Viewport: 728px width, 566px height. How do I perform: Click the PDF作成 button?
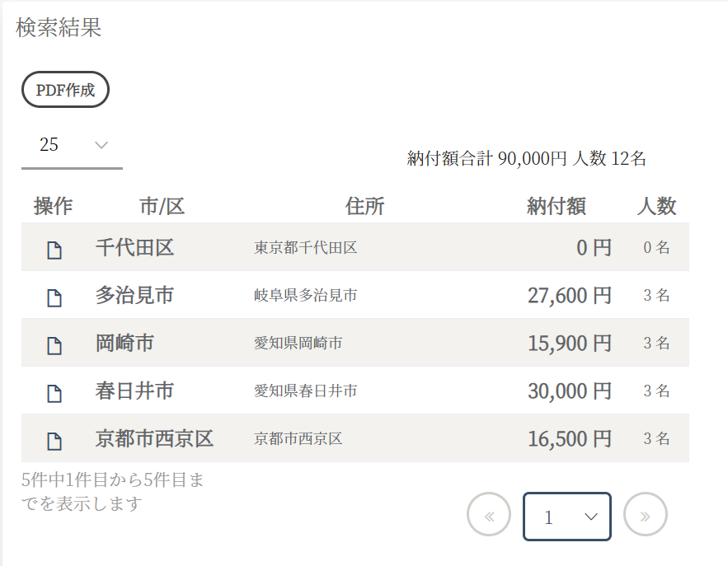coord(65,90)
